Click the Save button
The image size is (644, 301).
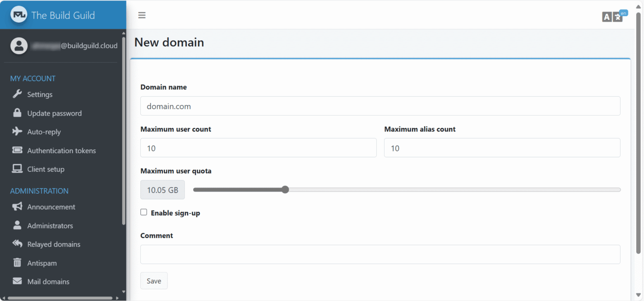pos(154,281)
